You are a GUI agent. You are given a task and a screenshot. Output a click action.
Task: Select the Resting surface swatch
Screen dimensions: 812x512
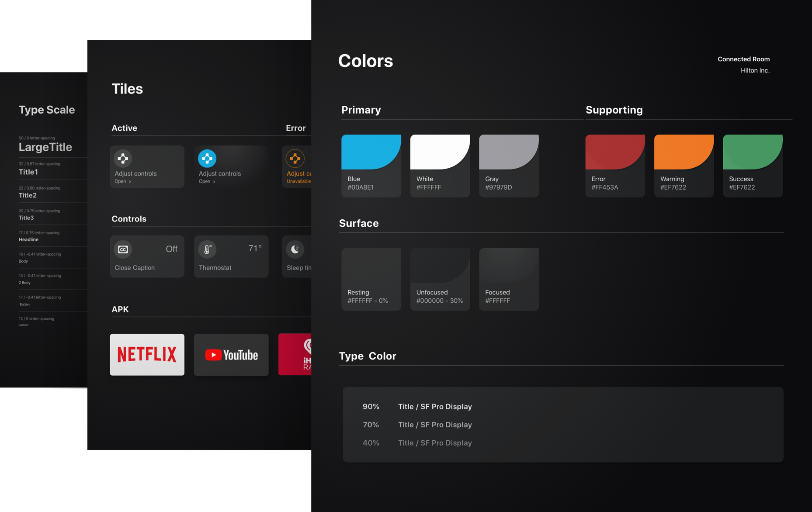click(x=371, y=279)
